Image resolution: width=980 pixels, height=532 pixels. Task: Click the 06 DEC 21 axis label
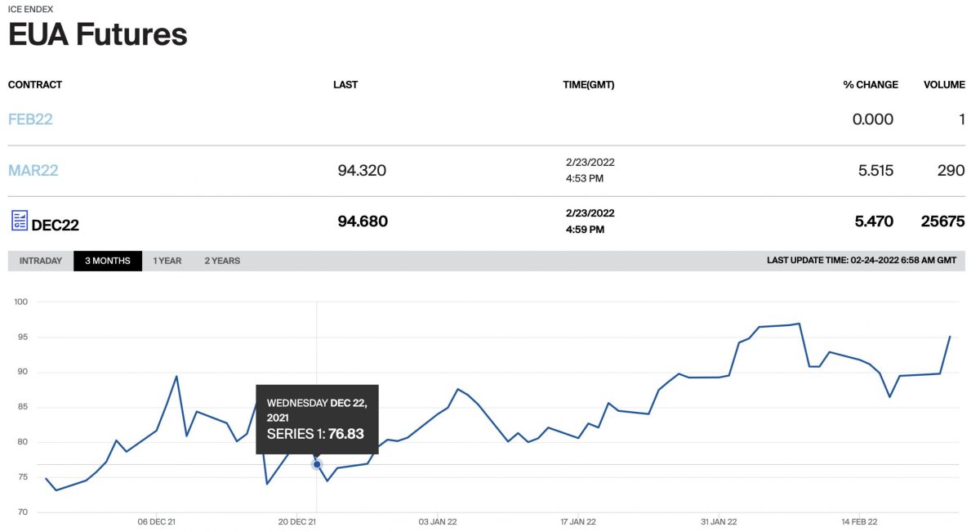coord(157,521)
